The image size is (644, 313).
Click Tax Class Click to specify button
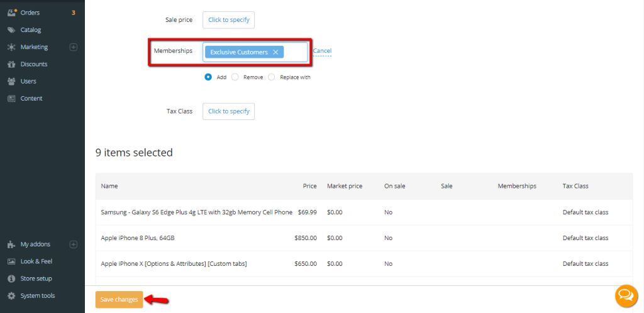coord(229,111)
